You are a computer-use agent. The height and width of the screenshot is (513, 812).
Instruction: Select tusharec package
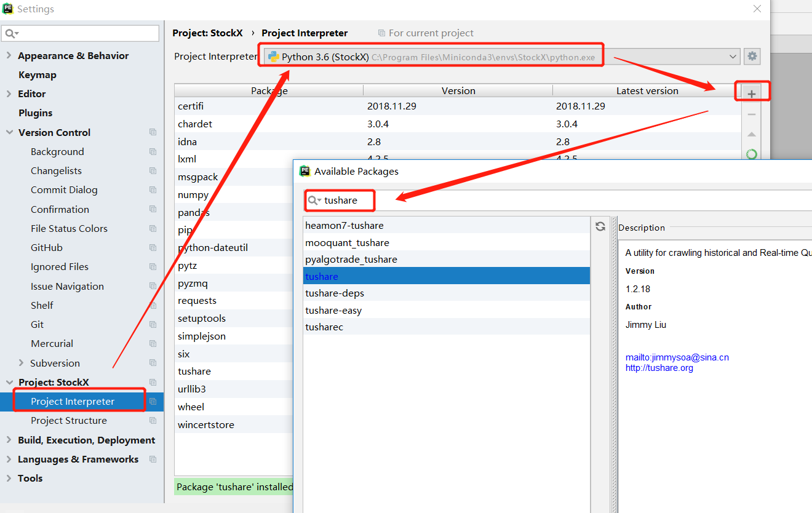[447, 327]
